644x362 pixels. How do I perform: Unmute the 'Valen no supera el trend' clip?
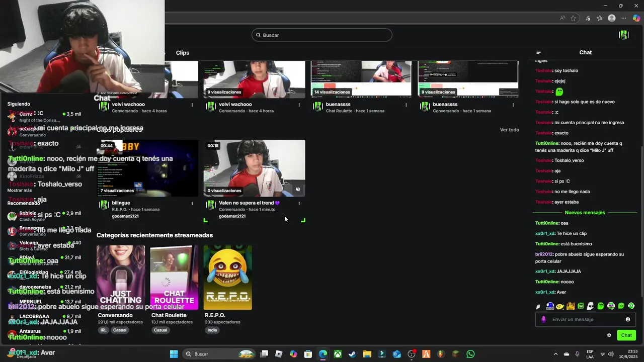(298, 190)
